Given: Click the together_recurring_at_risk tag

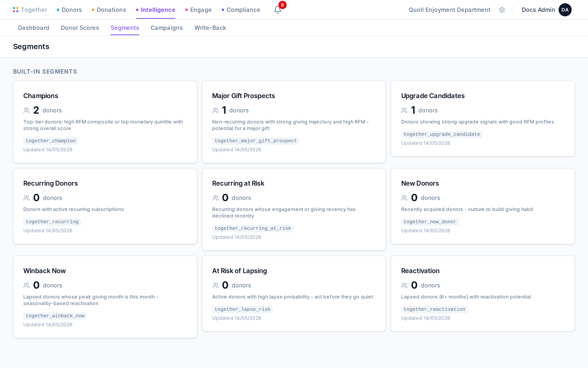Looking at the screenshot, I should (x=253, y=228).
